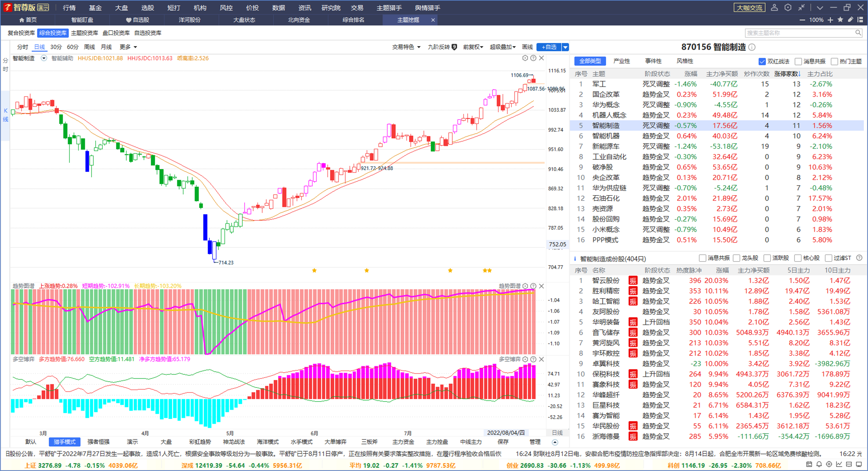Close the 多空博弈 indicator panel
This screenshot has width=868, height=471.
(541, 359)
